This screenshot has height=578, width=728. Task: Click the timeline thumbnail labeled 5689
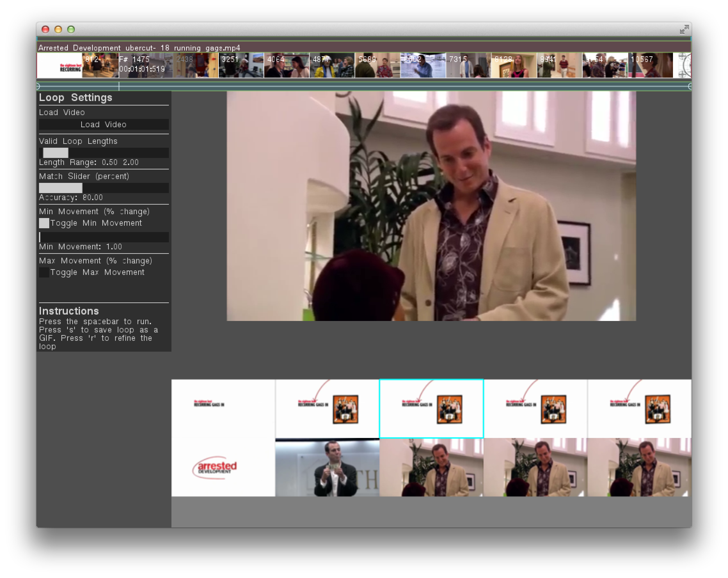click(377, 66)
